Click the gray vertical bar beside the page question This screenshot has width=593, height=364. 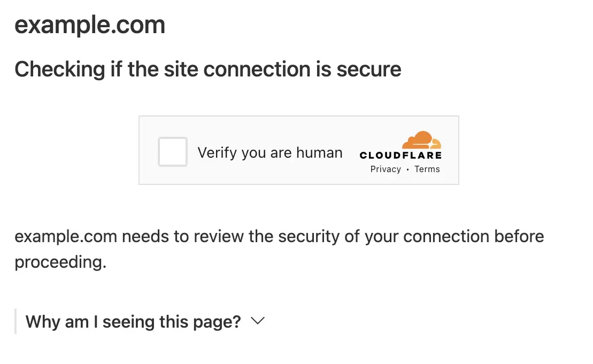coord(16,321)
